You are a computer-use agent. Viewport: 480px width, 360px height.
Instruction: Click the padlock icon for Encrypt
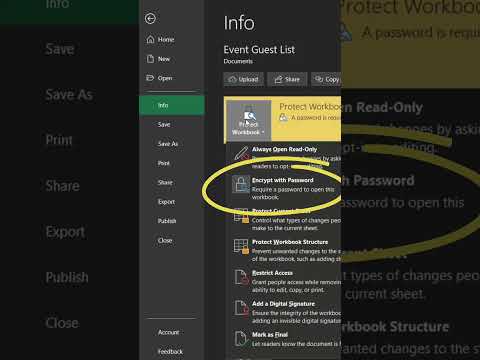tap(241, 184)
